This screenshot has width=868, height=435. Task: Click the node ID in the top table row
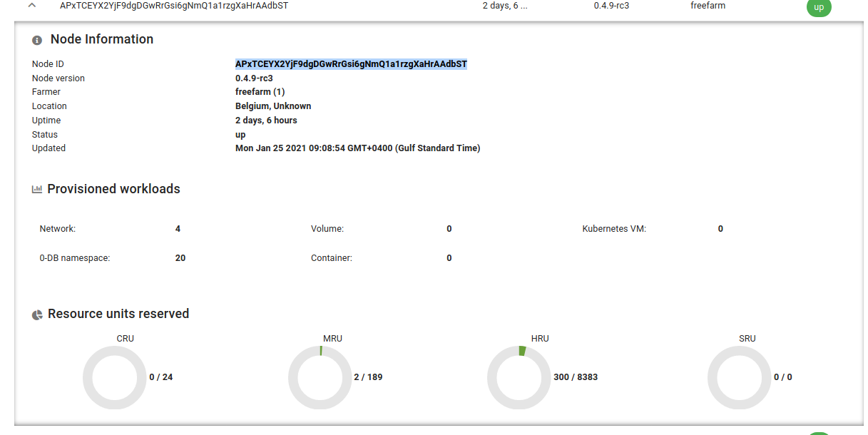174,6
